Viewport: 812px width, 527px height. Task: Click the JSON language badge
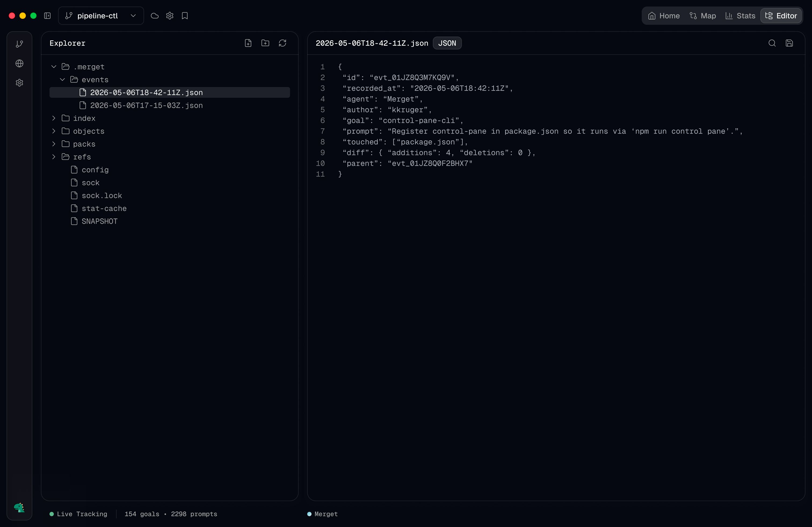click(x=447, y=43)
